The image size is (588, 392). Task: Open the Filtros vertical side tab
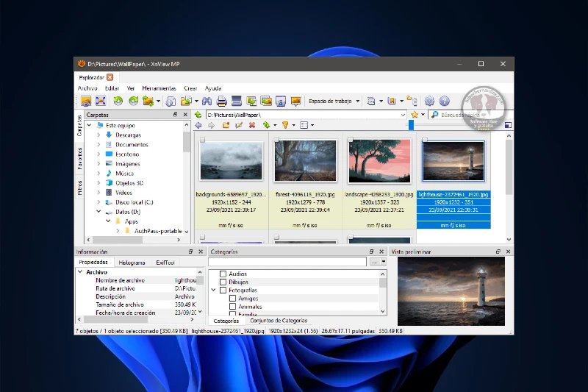point(79,188)
